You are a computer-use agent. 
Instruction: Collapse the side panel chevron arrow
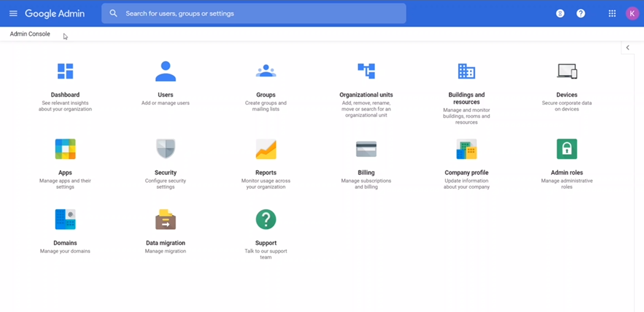point(628,48)
